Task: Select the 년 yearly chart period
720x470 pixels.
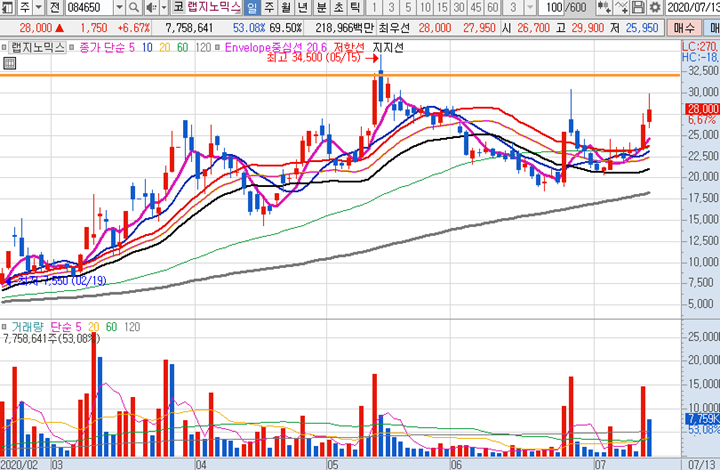Action: coord(303,7)
